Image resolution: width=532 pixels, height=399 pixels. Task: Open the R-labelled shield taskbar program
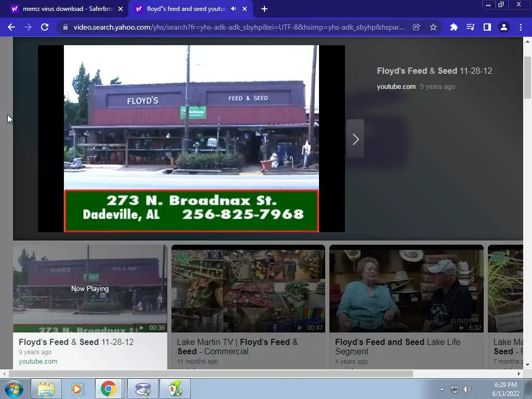175,389
